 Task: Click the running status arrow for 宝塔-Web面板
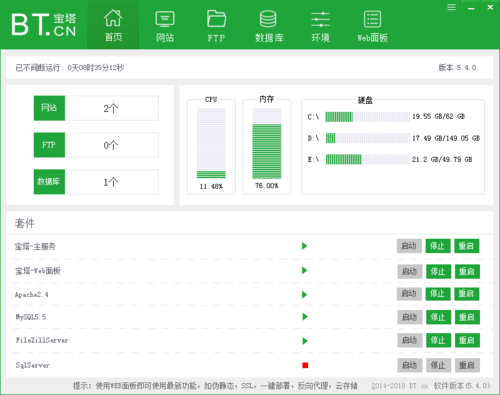[x=304, y=270]
